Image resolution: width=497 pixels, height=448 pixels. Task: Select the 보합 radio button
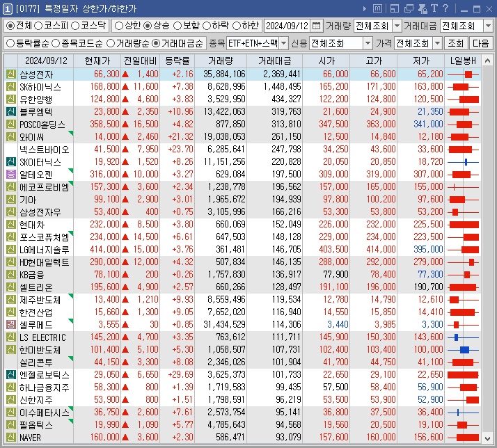pos(177,26)
